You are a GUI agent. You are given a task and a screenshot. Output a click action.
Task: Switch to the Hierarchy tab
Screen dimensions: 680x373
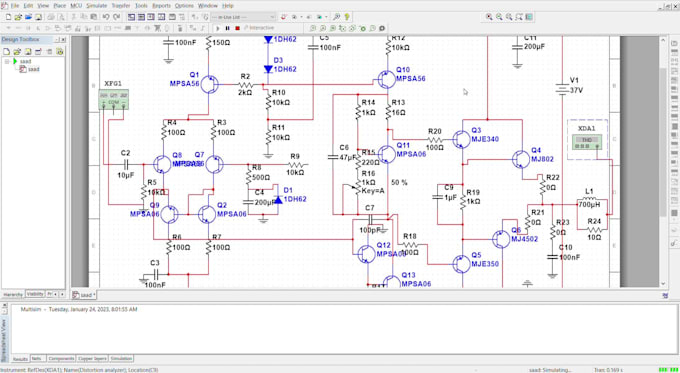[x=13, y=294]
